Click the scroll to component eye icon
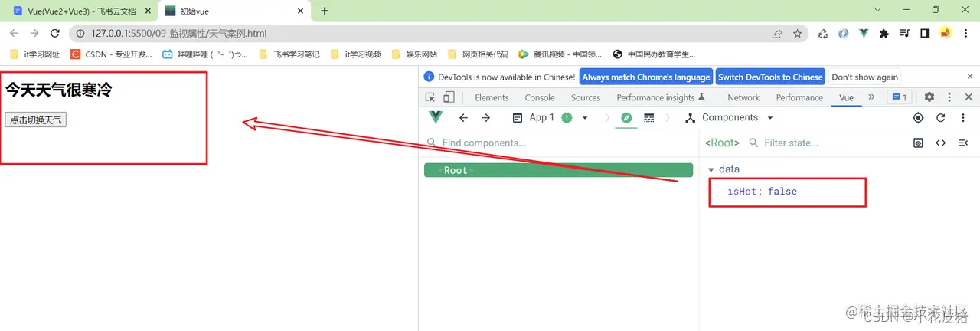Viewport: 980px width, 331px height. (x=919, y=143)
